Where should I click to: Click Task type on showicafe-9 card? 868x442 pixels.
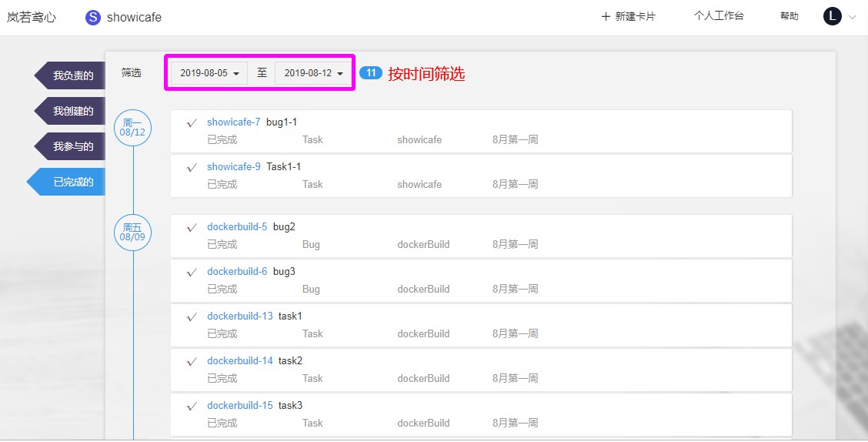[312, 185]
